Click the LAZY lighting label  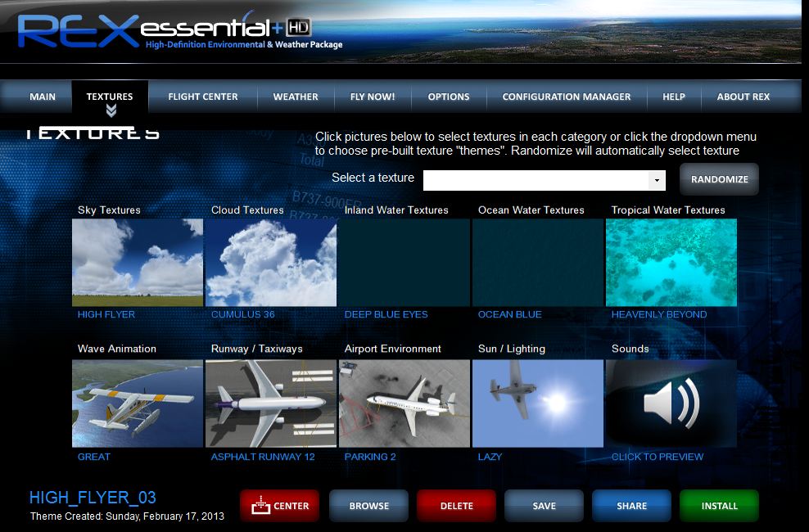click(x=490, y=457)
